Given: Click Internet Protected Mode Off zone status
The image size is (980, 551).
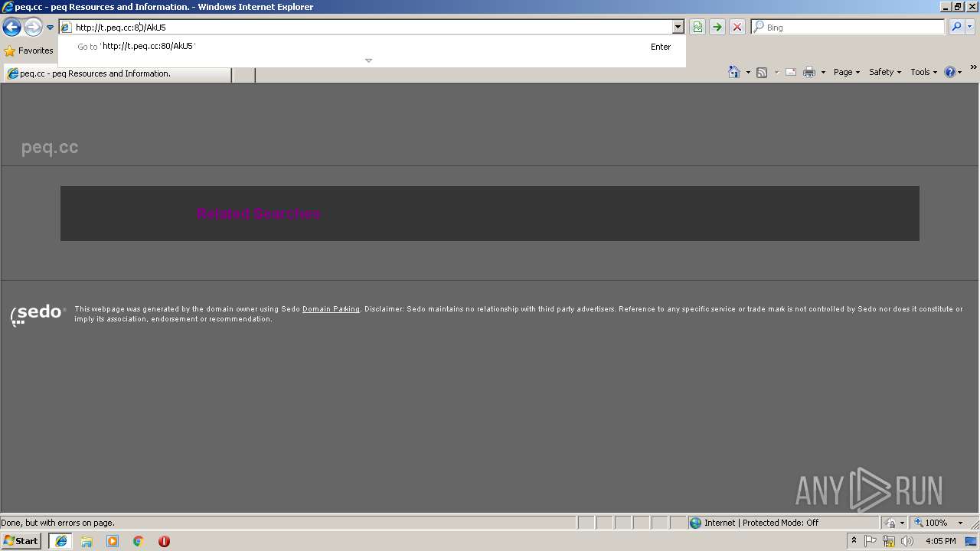Looking at the screenshot, I should 761,523.
